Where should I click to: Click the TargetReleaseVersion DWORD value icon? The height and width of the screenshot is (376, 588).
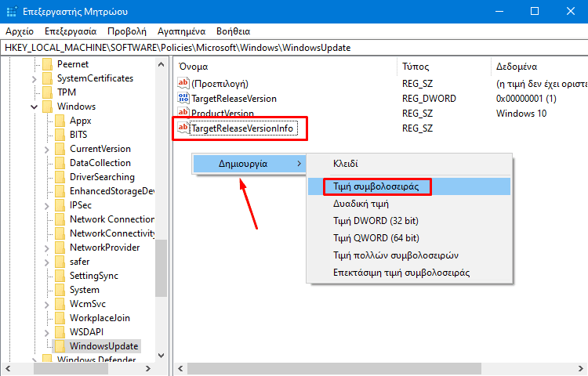(183, 98)
